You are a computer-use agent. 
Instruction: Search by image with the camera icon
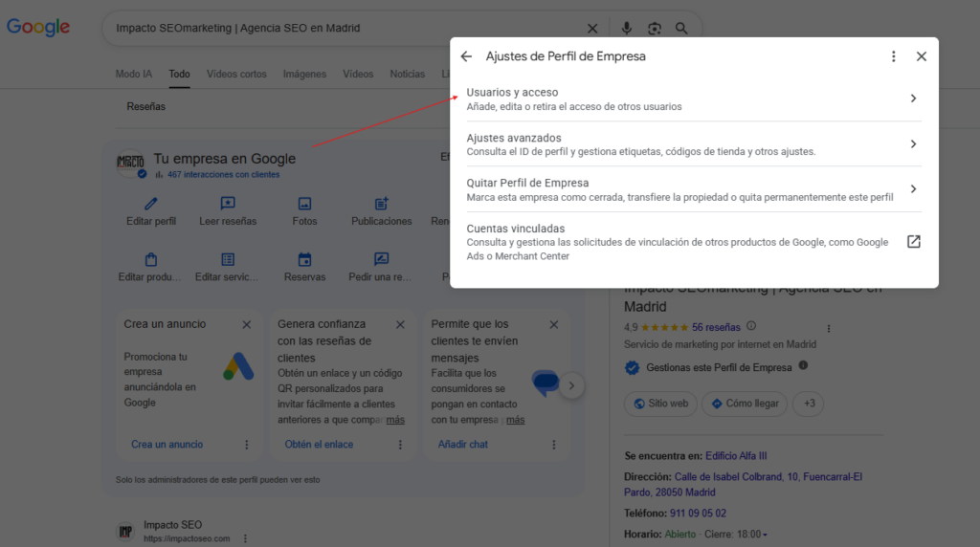pos(655,28)
